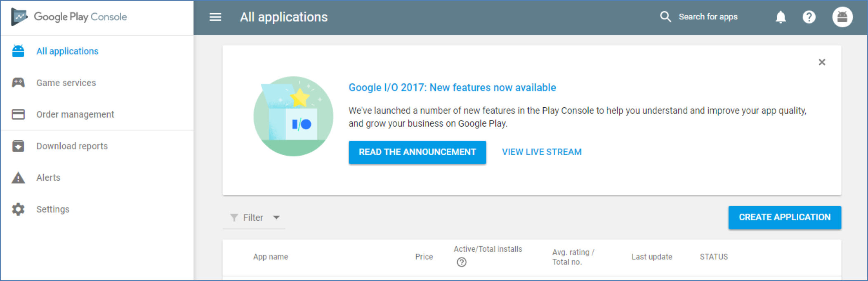This screenshot has width=868, height=281.
Task: Click the Google Play Console logo
Action: pos(69,17)
